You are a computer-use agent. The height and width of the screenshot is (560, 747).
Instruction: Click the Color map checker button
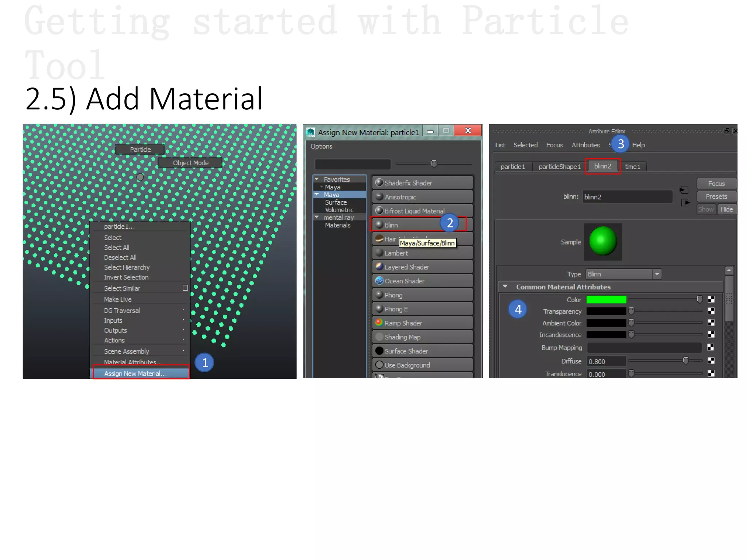(x=711, y=299)
